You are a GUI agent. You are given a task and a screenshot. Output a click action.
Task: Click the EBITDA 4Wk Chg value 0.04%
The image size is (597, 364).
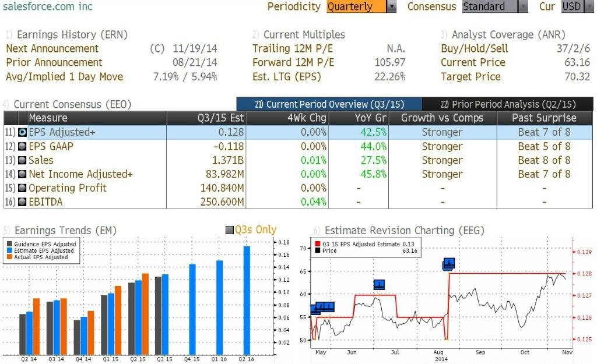pyautogui.click(x=313, y=202)
